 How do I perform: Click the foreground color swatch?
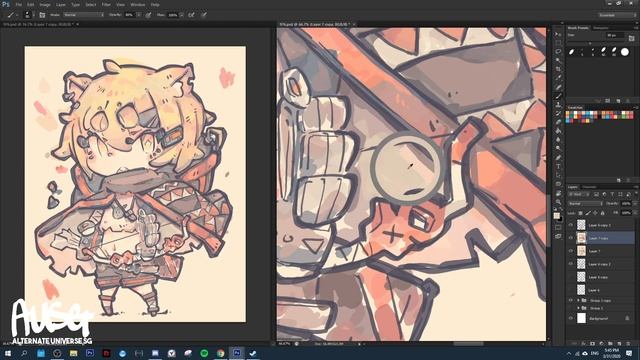tap(557, 216)
